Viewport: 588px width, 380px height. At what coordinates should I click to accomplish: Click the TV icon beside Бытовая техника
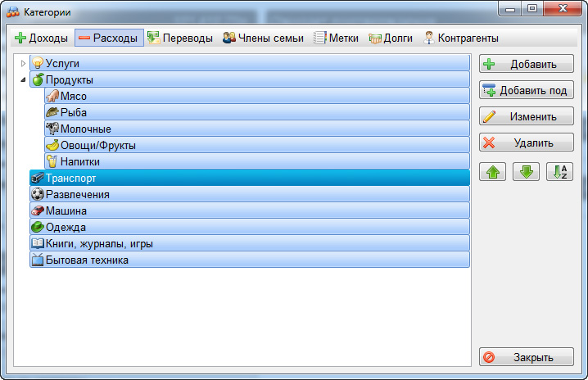click(x=37, y=260)
